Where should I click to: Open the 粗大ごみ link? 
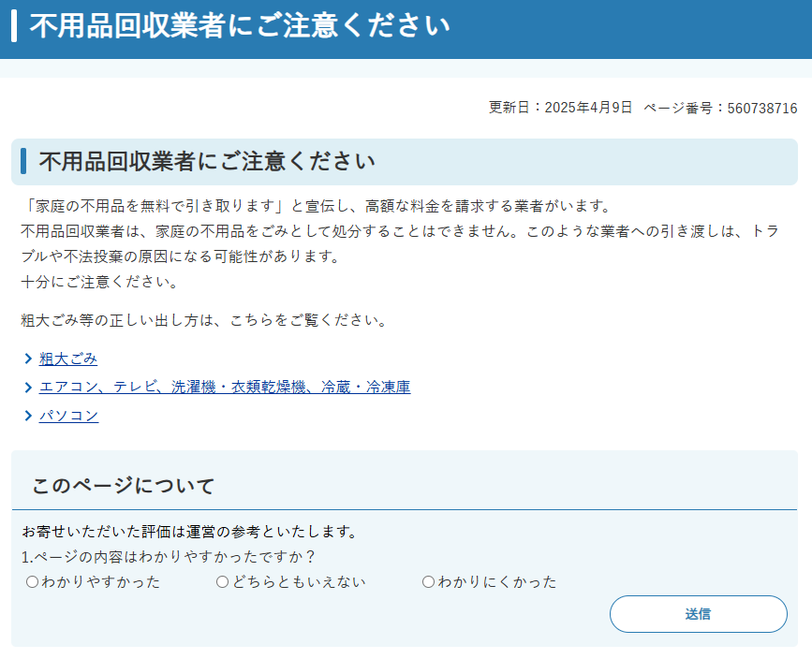[x=66, y=359]
